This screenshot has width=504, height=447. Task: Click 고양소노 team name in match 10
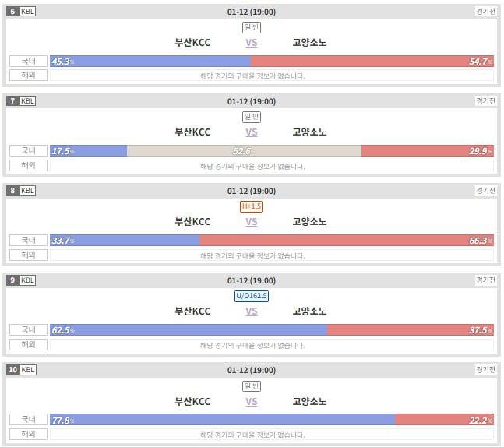point(309,402)
